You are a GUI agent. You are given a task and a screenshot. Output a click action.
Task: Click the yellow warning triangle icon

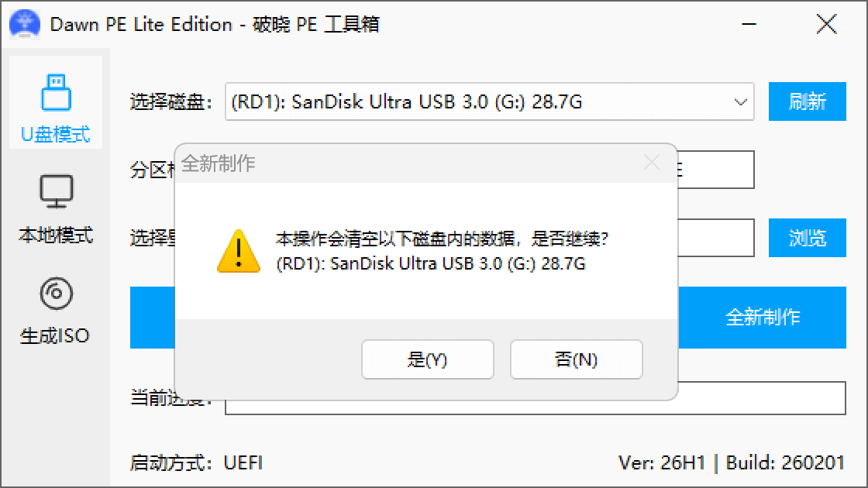(x=239, y=251)
